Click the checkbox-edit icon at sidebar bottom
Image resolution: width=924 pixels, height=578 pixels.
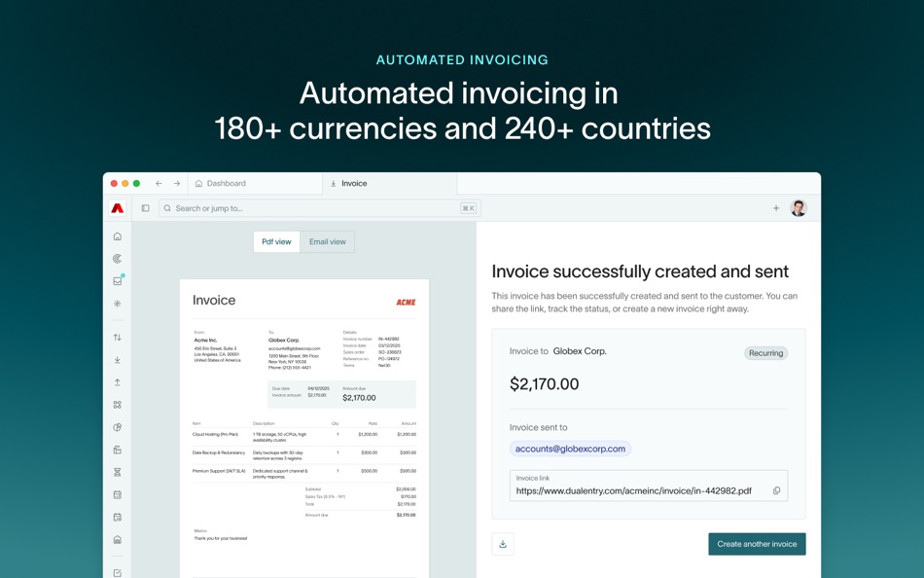[x=118, y=573]
